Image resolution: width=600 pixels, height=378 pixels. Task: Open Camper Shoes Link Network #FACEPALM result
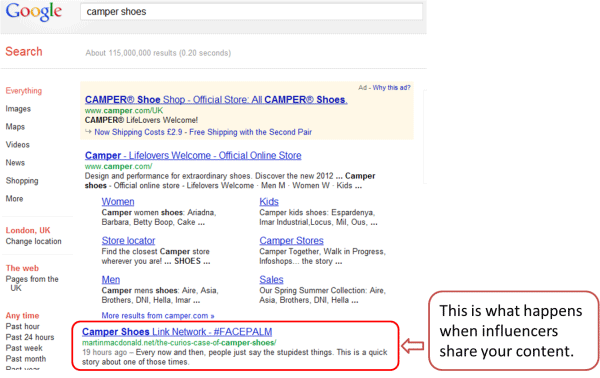pyautogui.click(x=177, y=332)
